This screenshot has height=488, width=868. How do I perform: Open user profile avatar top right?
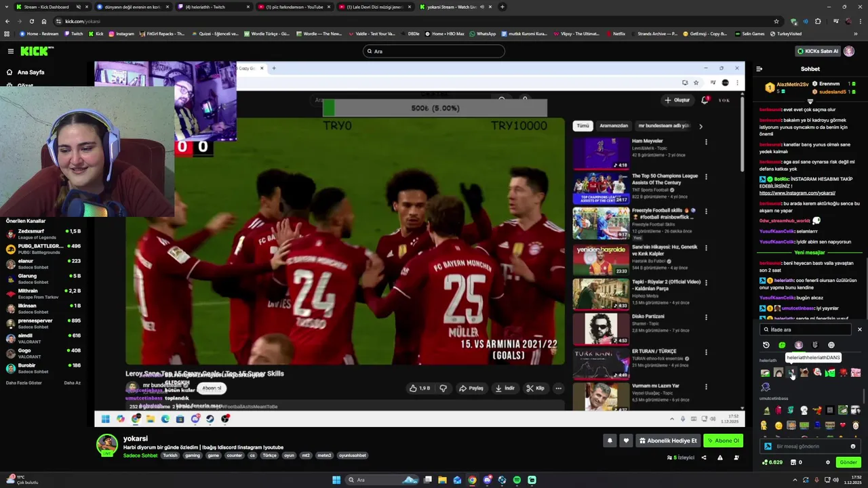pos(849,51)
